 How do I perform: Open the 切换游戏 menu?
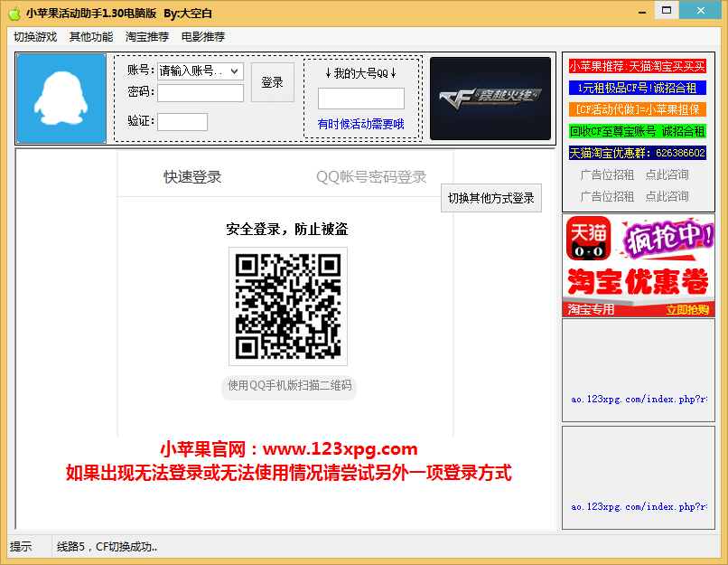[35, 37]
